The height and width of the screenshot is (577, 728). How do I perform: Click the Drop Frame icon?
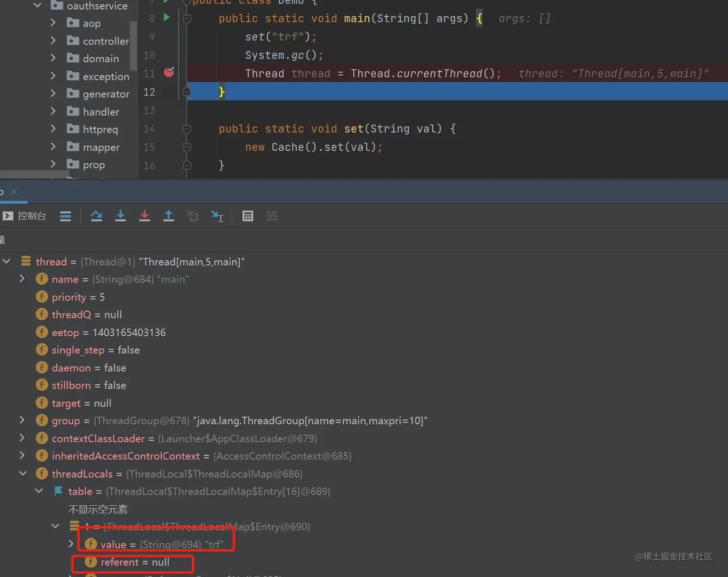point(193,216)
